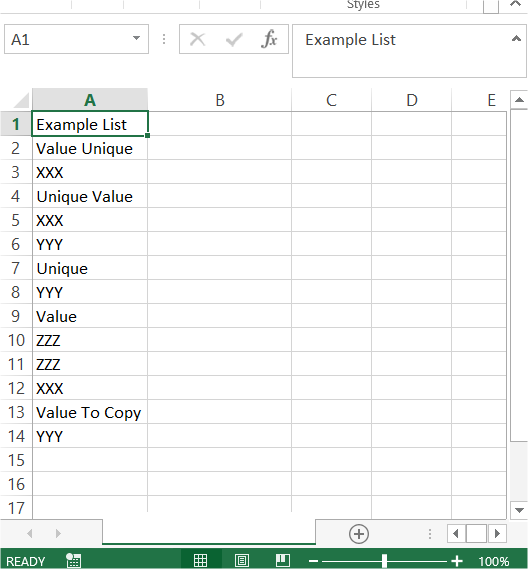Open the Name Box dropdown arrow
The width and height of the screenshot is (528, 569).
click(136, 38)
